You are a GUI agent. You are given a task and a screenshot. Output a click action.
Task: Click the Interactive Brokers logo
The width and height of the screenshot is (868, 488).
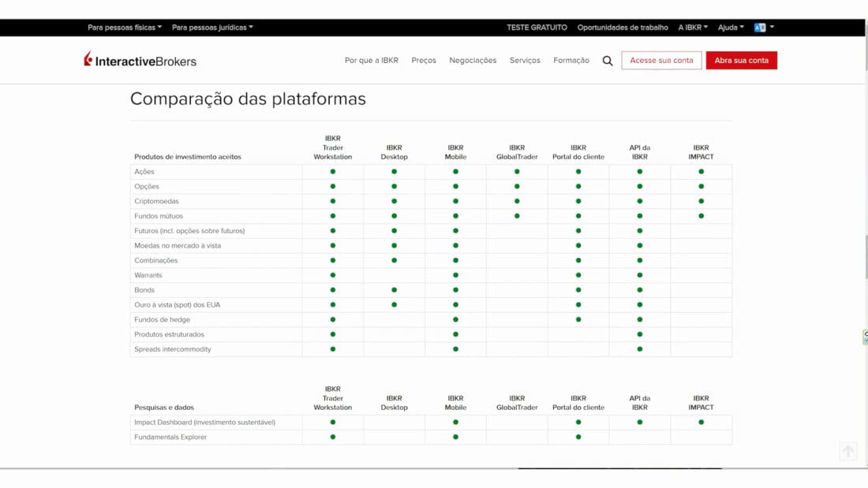click(140, 61)
